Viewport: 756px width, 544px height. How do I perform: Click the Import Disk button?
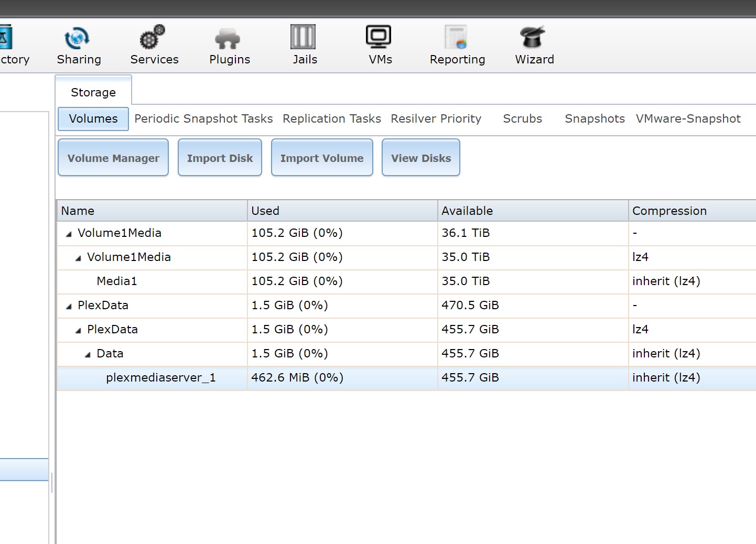(x=220, y=158)
